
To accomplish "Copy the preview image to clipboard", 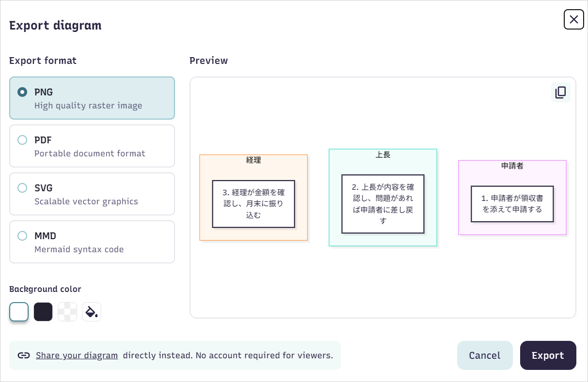I will pos(560,92).
